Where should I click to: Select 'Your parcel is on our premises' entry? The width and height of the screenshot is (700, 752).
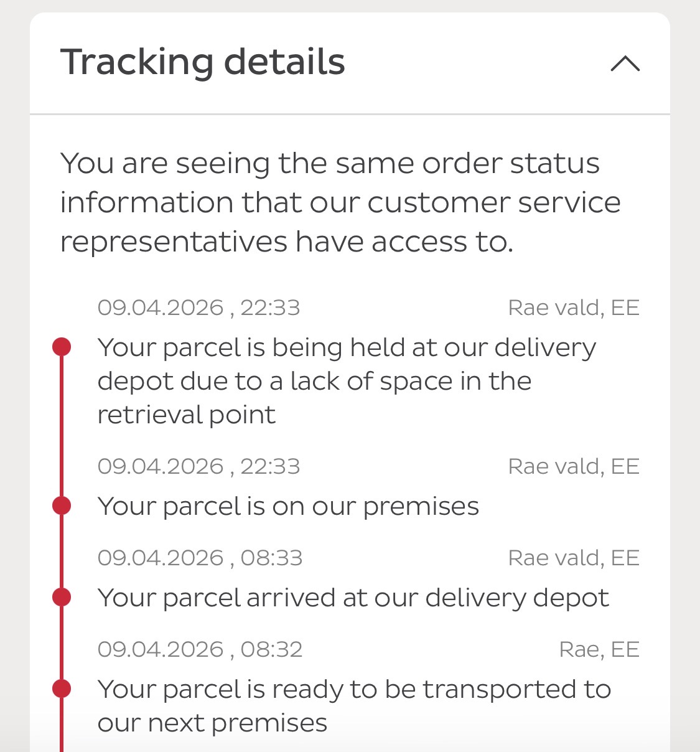click(x=288, y=506)
